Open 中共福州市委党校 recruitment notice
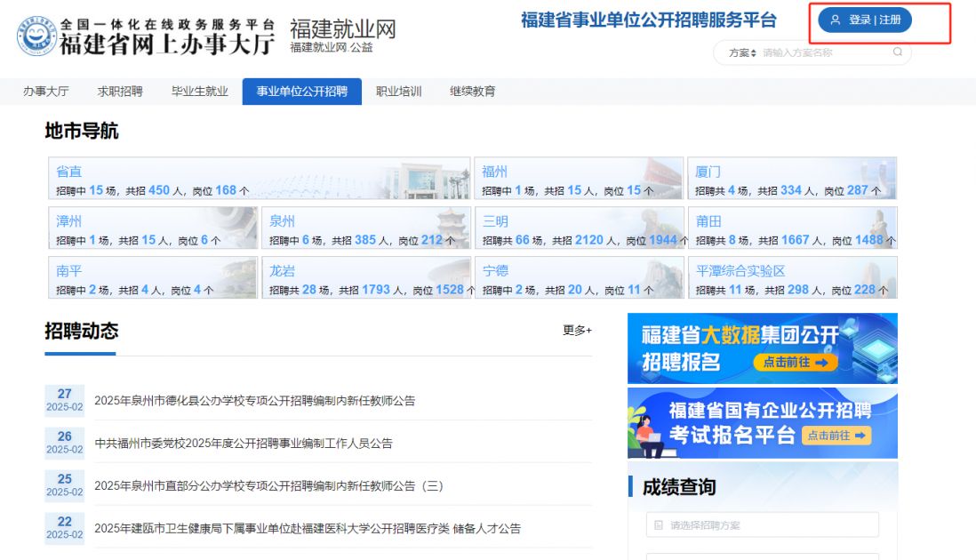Viewport: 976px width, 560px height. [x=244, y=444]
